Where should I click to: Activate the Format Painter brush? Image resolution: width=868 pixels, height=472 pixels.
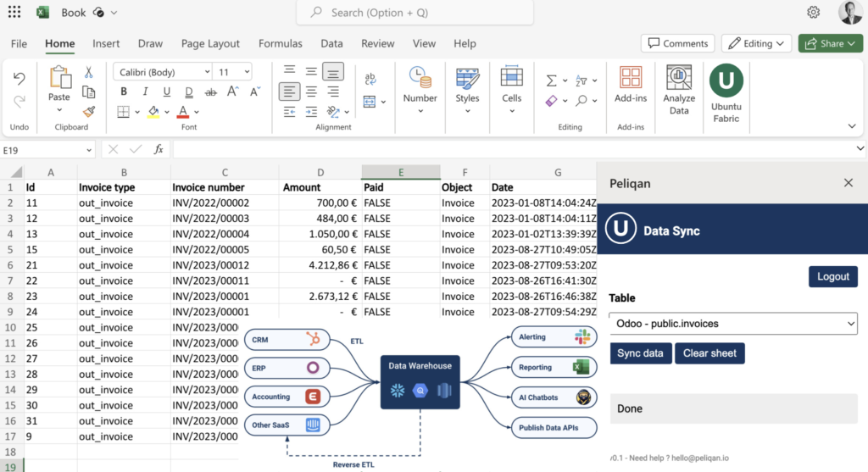pyautogui.click(x=88, y=111)
